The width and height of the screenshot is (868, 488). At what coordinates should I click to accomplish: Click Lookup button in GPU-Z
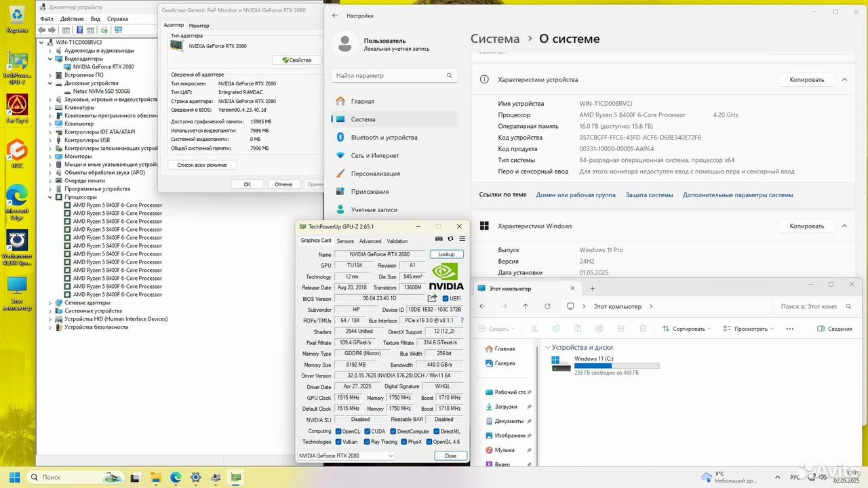coord(447,254)
